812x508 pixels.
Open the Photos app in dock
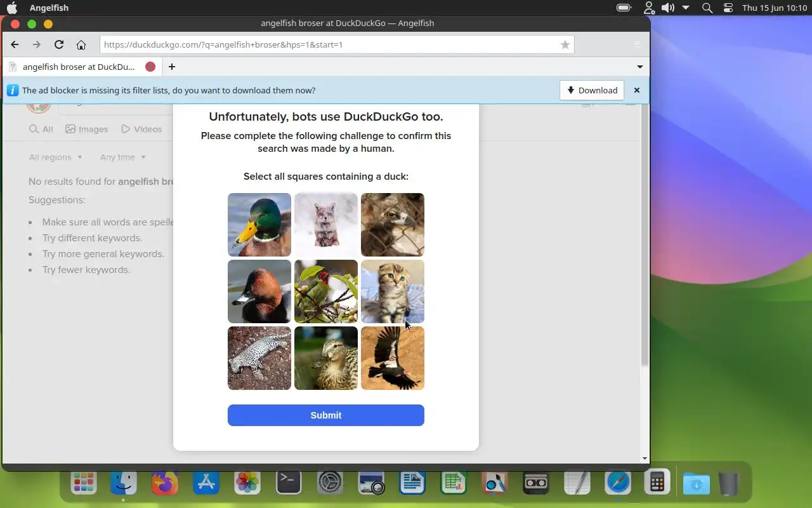coord(247,483)
